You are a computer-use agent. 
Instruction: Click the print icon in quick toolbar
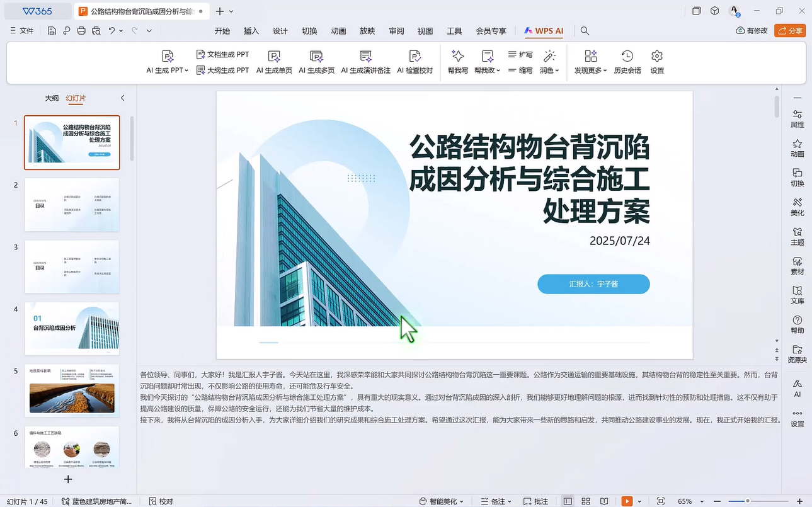[81, 31]
